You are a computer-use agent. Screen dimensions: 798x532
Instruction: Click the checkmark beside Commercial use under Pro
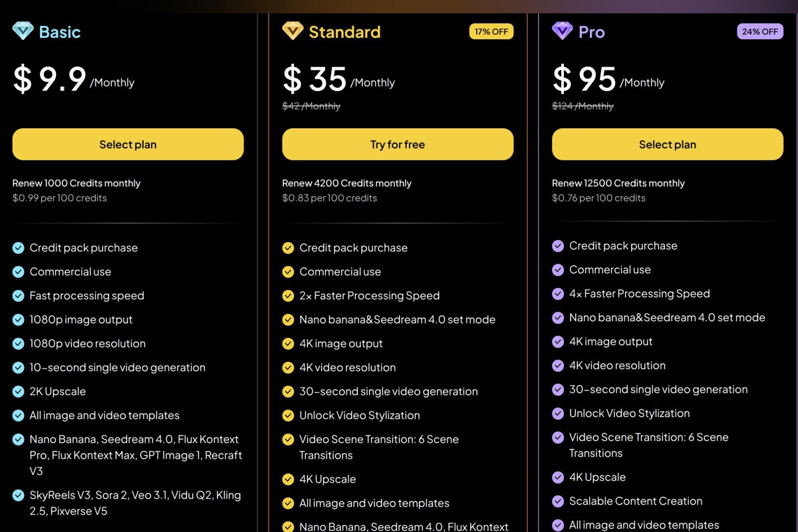pyautogui.click(x=557, y=269)
